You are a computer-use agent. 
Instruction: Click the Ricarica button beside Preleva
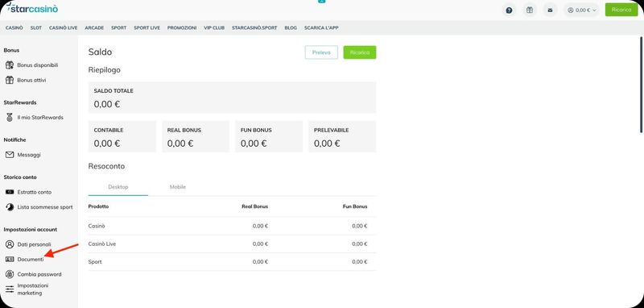[360, 52]
